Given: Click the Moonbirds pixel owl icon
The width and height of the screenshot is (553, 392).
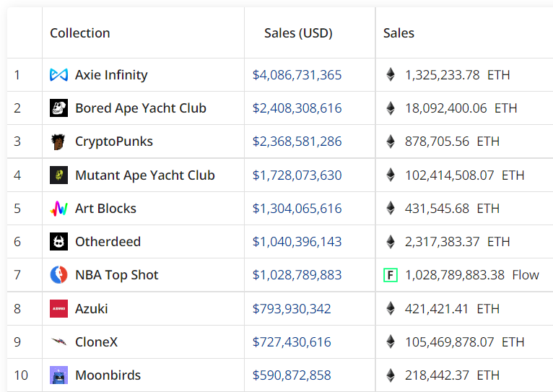Looking at the screenshot, I should point(58,375).
